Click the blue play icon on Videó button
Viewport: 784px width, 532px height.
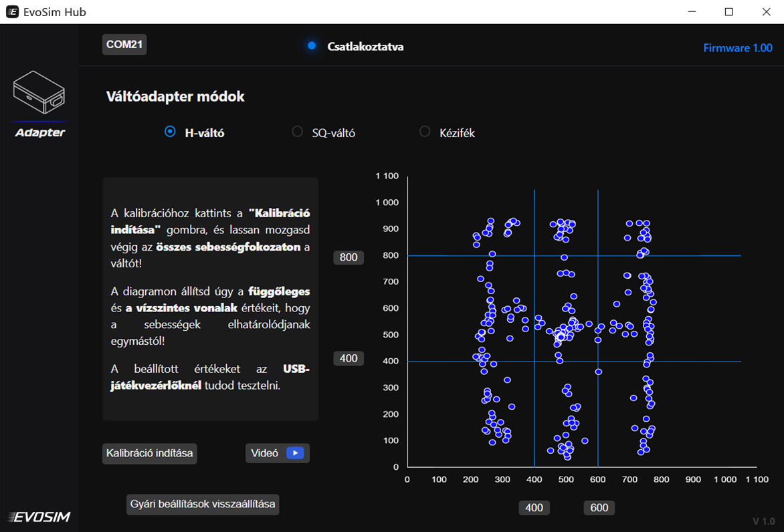pos(295,453)
